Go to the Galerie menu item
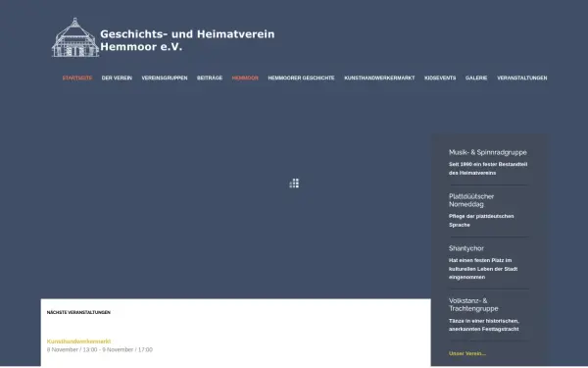This screenshot has height=368, width=588. 476,79
